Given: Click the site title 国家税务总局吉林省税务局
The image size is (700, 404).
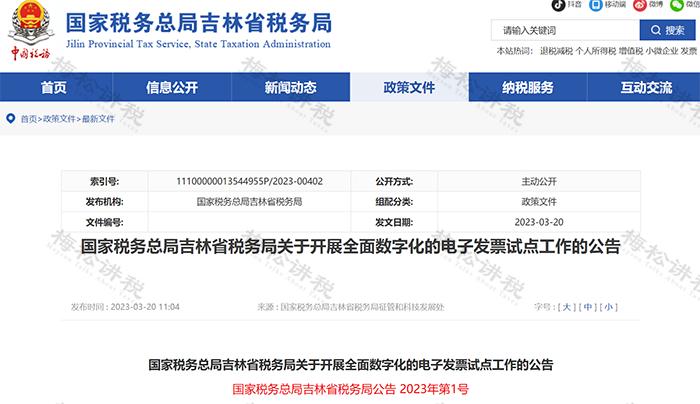Looking at the screenshot, I should click(x=199, y=23).
